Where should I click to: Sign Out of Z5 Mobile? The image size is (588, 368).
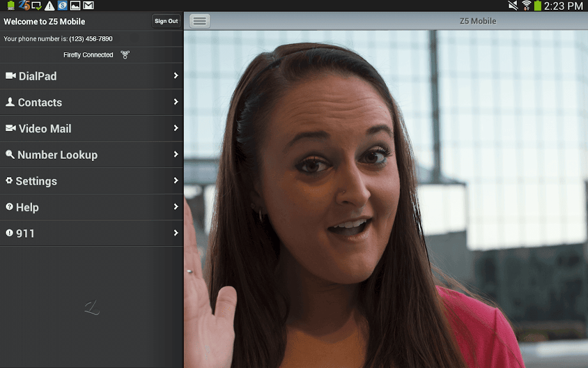pos(166,21)
